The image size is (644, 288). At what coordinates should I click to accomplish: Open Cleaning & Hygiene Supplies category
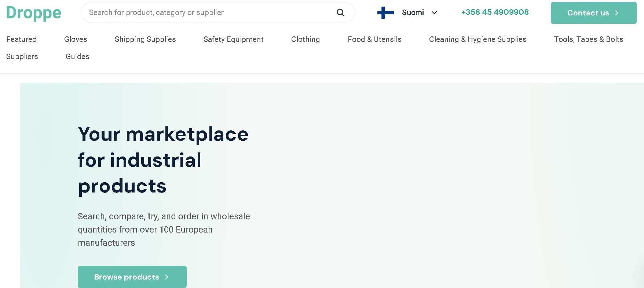[477, 39]
